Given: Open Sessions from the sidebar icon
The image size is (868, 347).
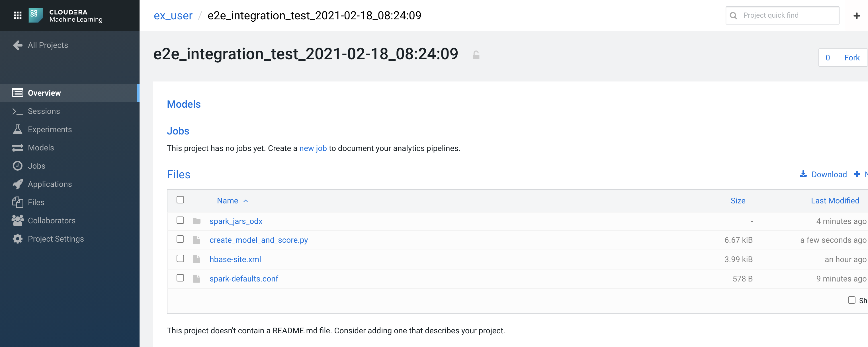Looking at the screenshot, I should point(18,111).
